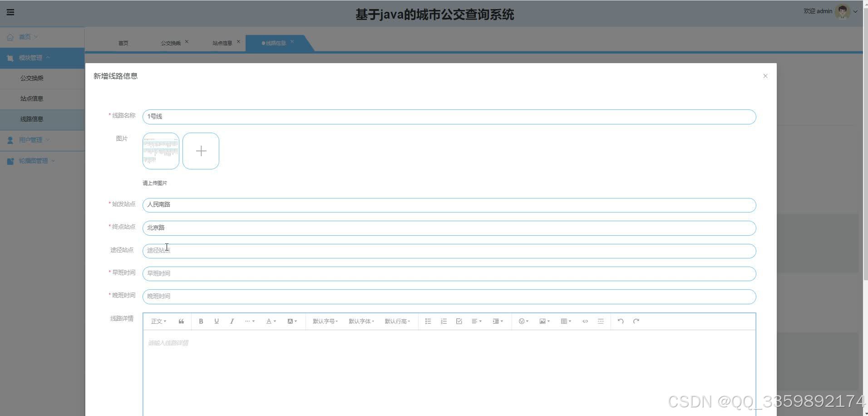Insert a bulleted list
Image resolution: width=868 pixels, height=416 pixels.
coord(428,321)
